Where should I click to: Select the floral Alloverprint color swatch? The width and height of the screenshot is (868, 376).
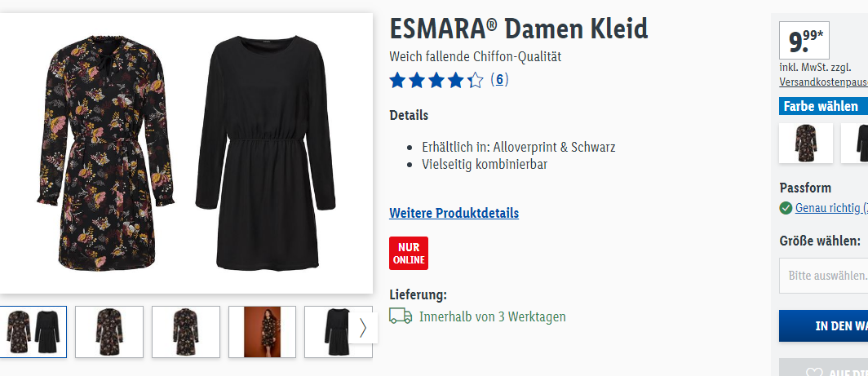[806, 143]
